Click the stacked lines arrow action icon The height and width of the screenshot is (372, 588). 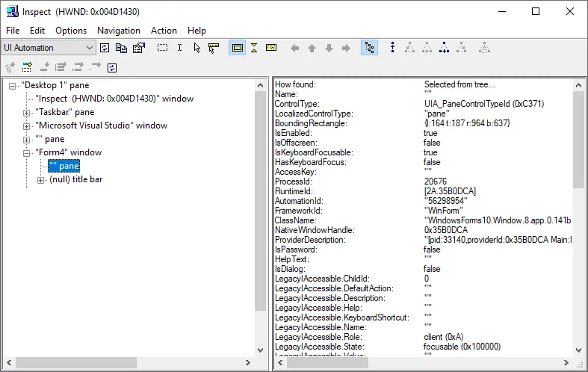[x=61, y=67]
